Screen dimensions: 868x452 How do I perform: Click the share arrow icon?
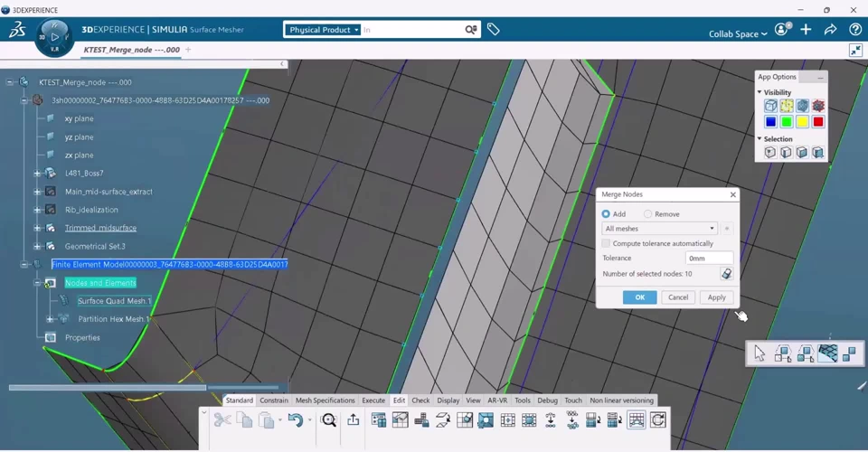coord(830,30)
